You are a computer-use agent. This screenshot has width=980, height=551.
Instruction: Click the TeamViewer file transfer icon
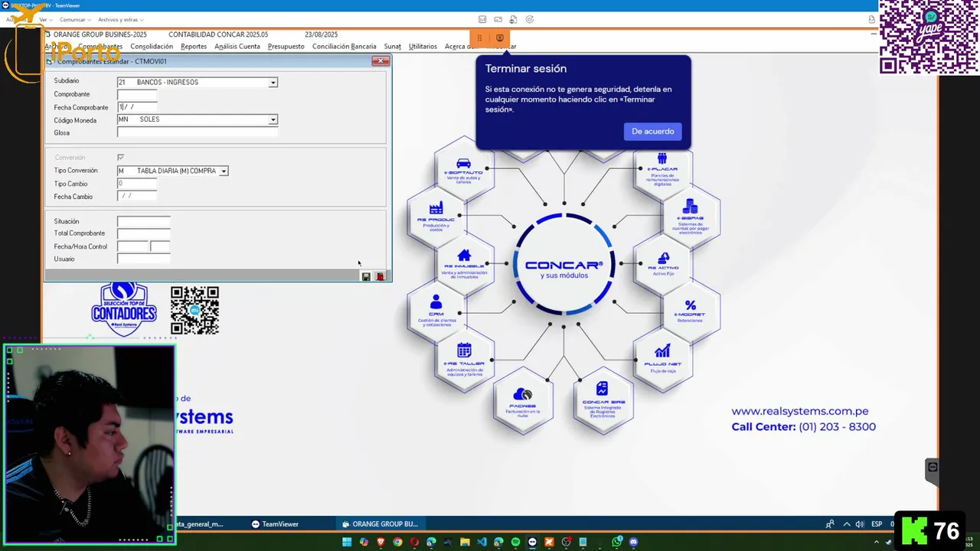(514, 19)
